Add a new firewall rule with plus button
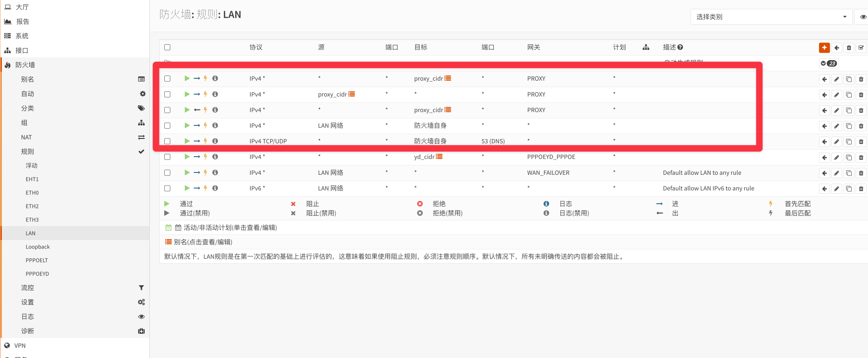Image resolution: width=868 pixels, height=358 pixels. 824,48
